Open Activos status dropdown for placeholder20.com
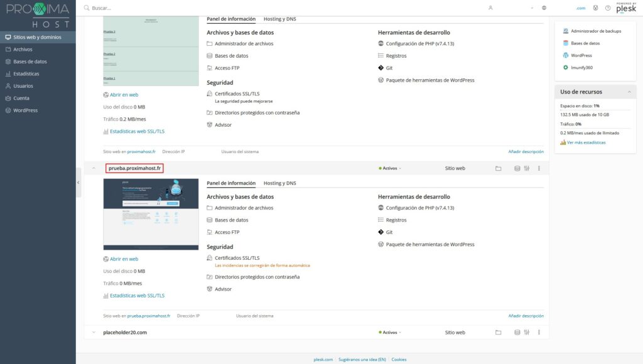The image size is (643, 364). pos(390,333)
